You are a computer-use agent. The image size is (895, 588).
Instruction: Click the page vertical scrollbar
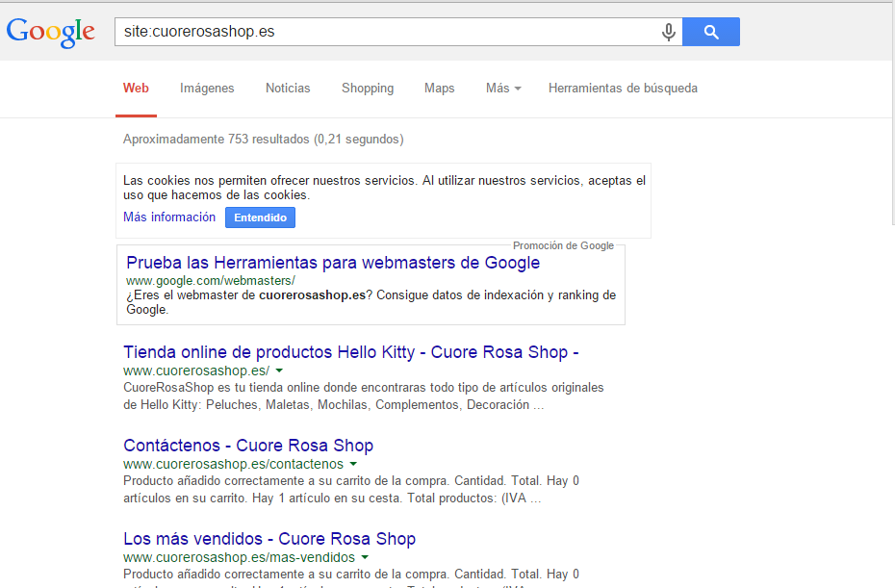point(893,115)
